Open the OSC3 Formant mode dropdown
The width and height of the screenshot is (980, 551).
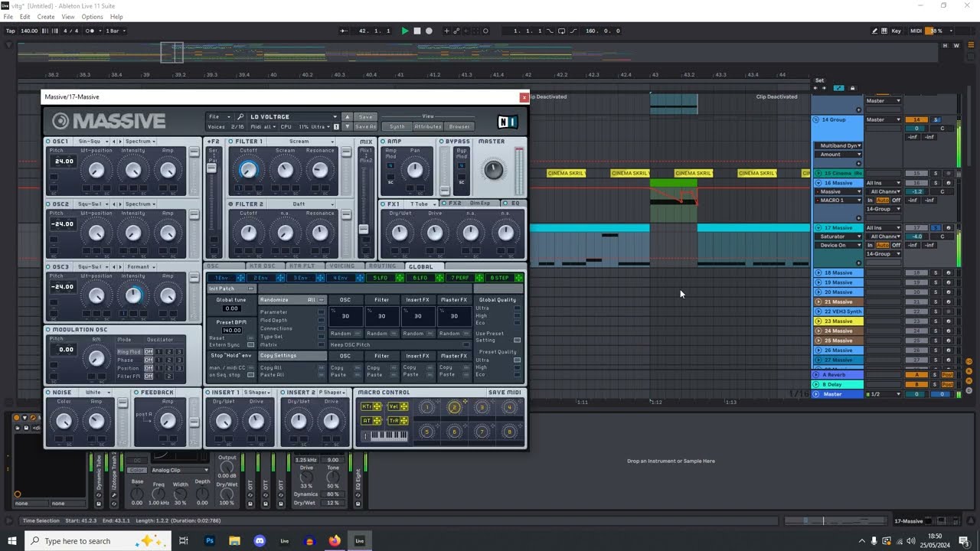click(x=139, y=267)
